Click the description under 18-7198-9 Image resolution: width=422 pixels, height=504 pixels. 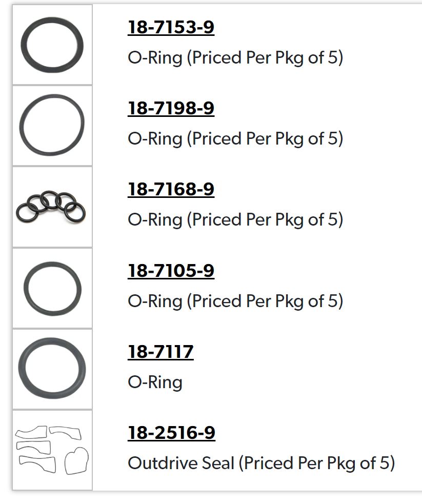(235, 139)
